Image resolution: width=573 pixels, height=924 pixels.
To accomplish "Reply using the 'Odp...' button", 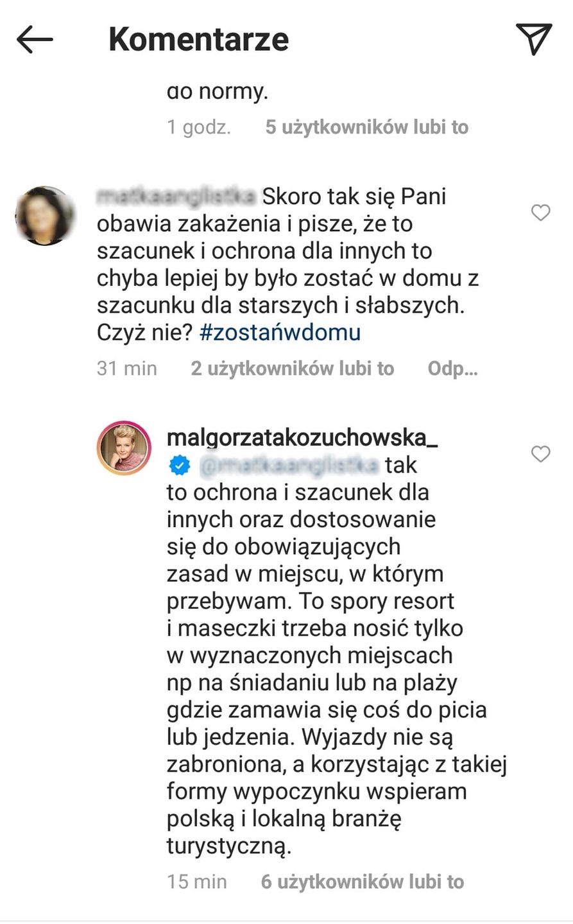I will tap(452, 369).
